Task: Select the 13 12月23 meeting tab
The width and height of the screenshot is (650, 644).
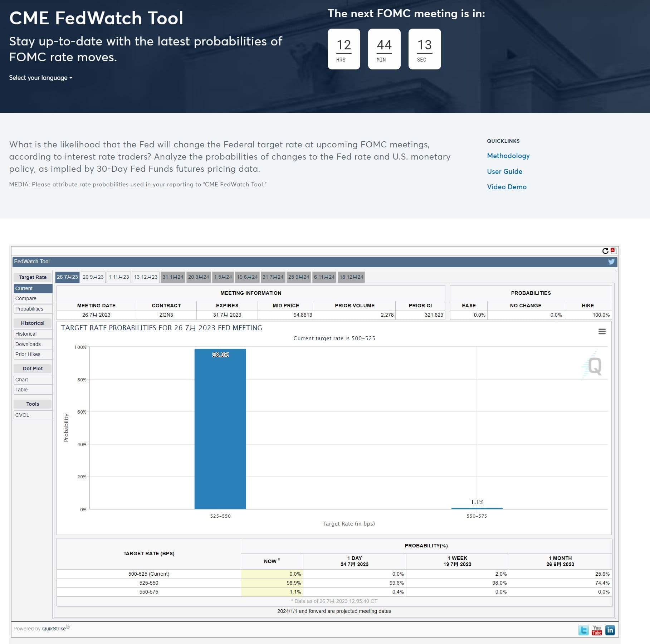Action: coord(146,277)
